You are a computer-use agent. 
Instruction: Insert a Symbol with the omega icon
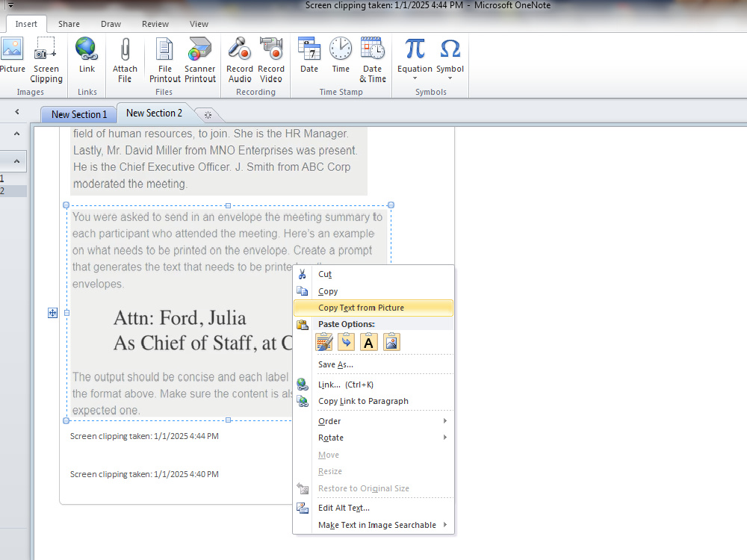(450, 55)
